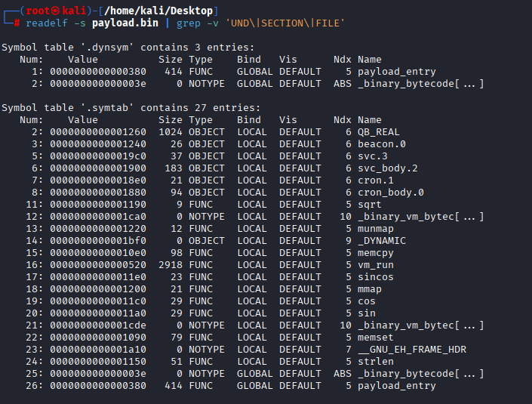Click the vm_run symbol name
This screenshot has width=532, height=404.
[x=375, y=265]
